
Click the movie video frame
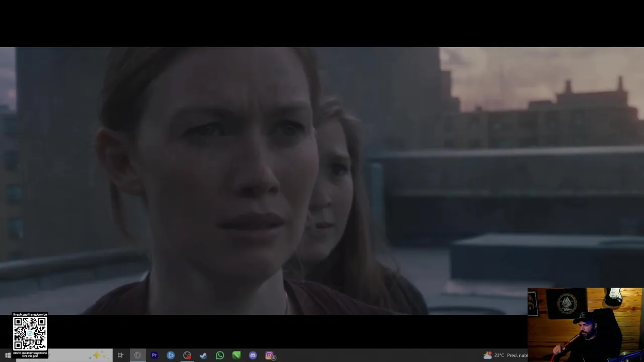click(322, 181)
